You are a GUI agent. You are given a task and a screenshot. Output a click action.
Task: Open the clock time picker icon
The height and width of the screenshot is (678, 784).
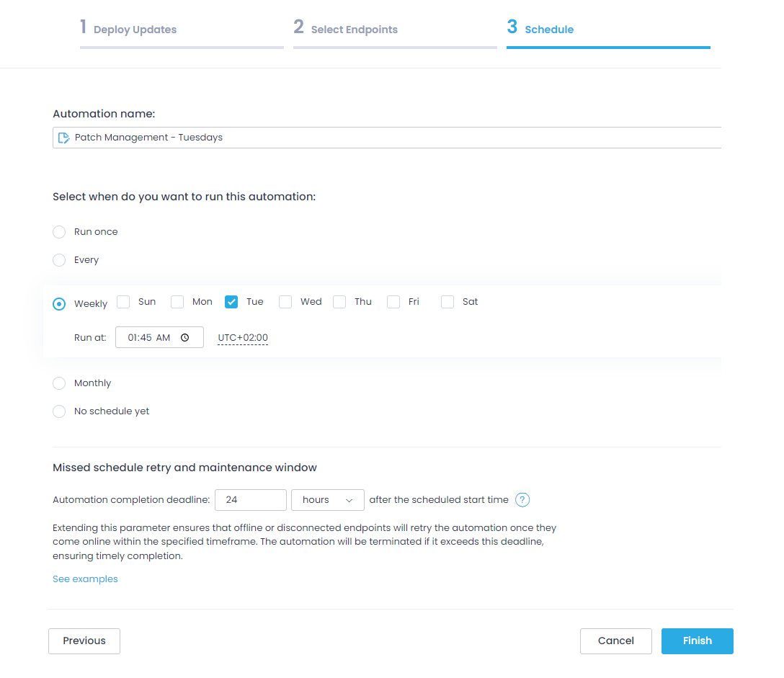(x=185, y=337)
